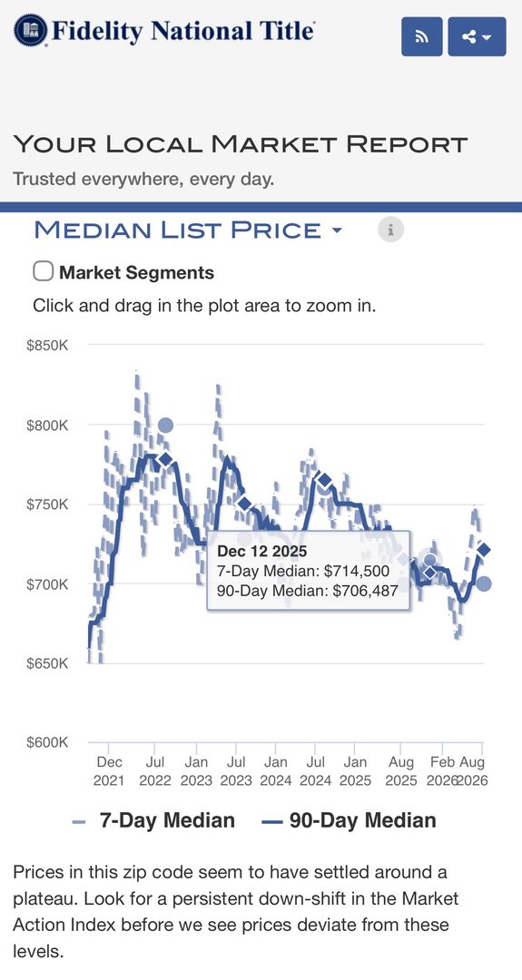
Task: Click the diamond marker near Jul 2022
Action: point(165,459)
